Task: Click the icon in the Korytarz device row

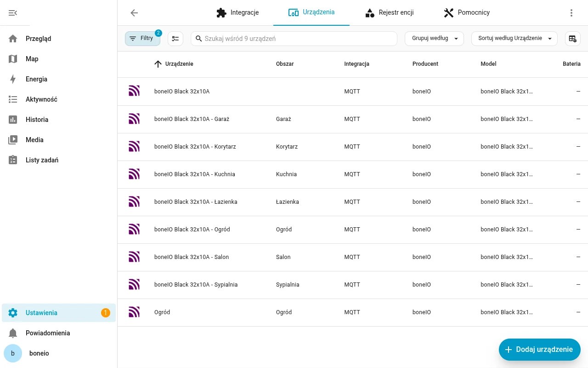Action: [x=134, y=146]
